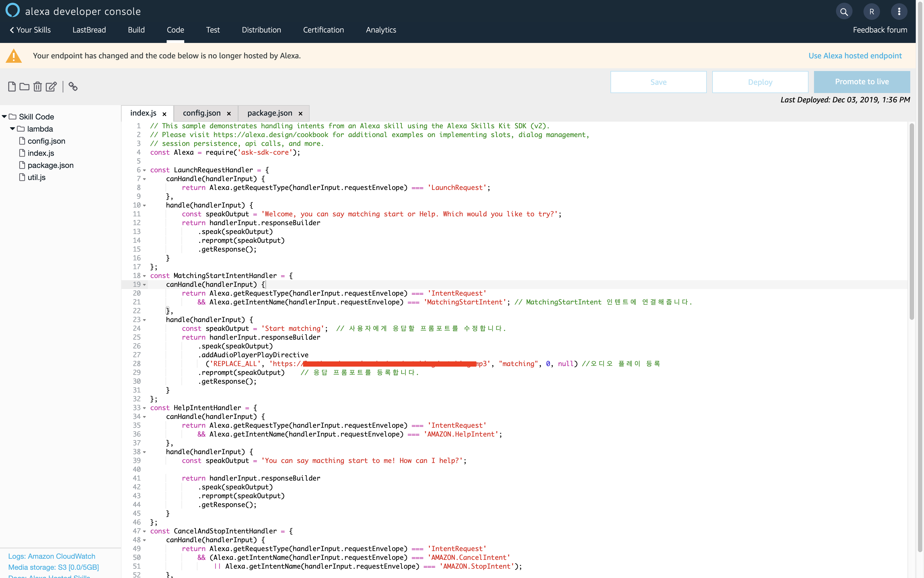Click the Promote to live button

862,82
